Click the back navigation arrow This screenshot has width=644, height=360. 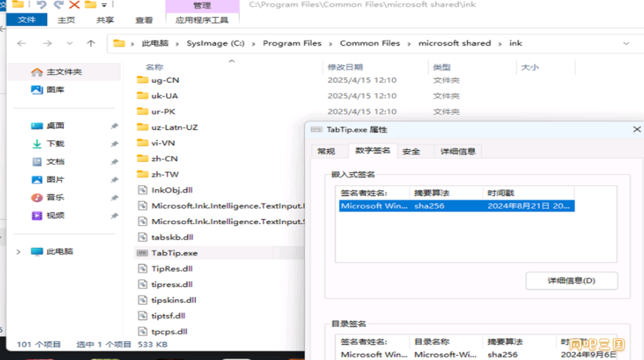tap(22, 43)
